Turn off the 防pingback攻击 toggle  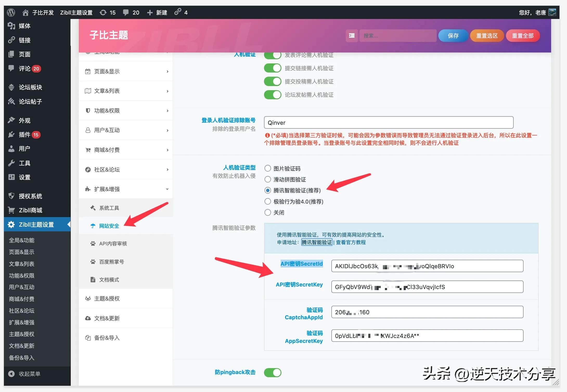click(272, 372)
